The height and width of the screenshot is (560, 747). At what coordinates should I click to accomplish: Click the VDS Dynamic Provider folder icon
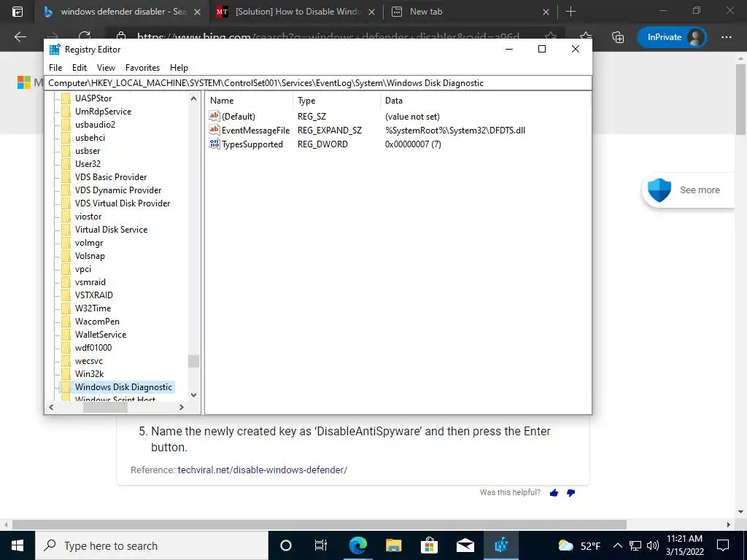point(66,190)
